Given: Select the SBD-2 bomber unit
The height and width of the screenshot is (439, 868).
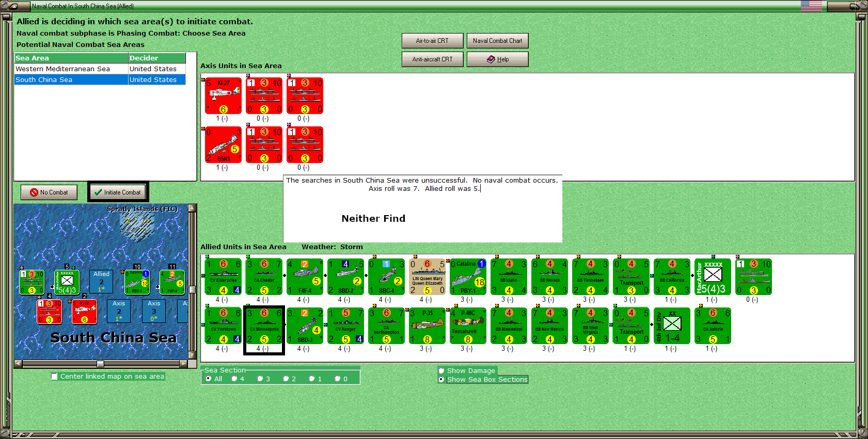Looking at the screenshot, I should [x=345, y=277].
